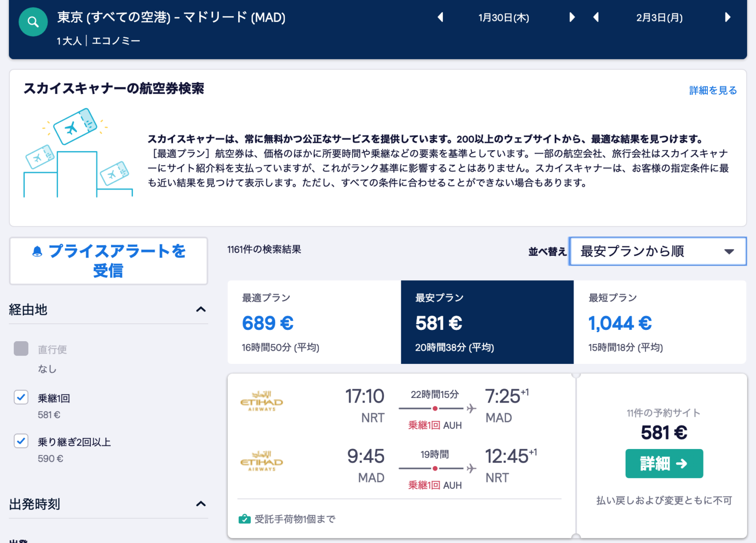The height and width of the screenshot is (543, 756).
Task: Open the 最安プランから順 sort dropdown
Action: point(658,251)
